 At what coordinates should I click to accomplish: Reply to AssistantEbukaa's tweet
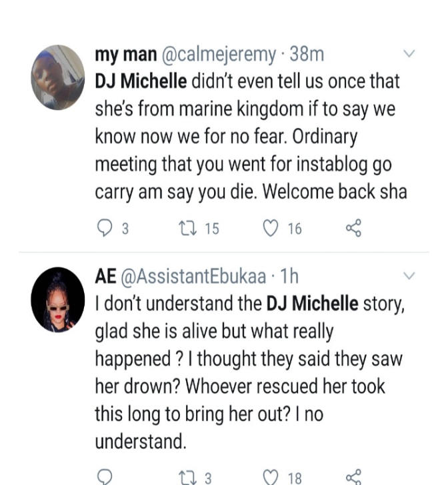[105, 477]
